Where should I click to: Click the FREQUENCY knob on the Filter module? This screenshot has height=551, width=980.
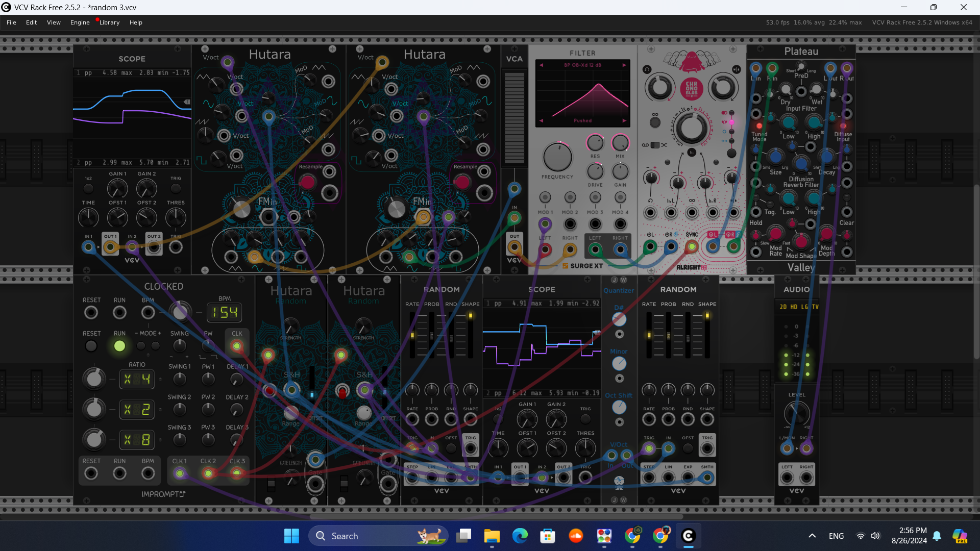557,157
